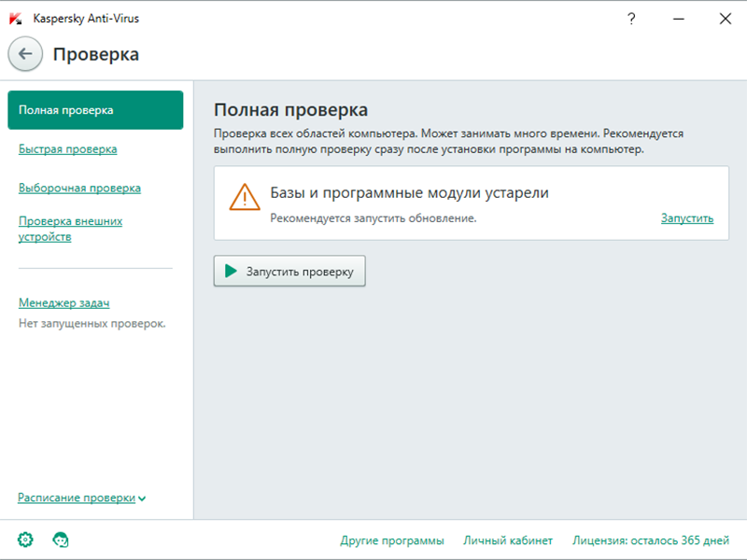The width and height of the screenshot is (747, 560).
Task: Open Выборочная проверка section
Action: tap(79, 188)
